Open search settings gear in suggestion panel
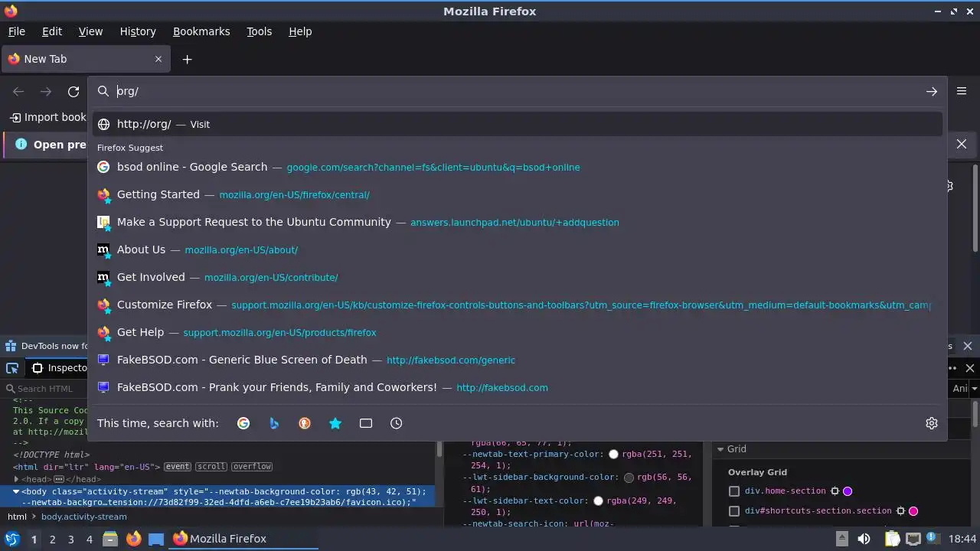Screen dimensions: 980x551 pyautogui.click(x=932, y=423)
